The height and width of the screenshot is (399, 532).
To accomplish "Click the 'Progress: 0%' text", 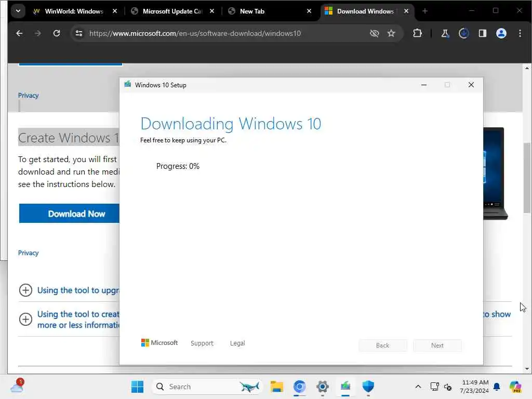I will pyautogui.click(x=178, y=166).
